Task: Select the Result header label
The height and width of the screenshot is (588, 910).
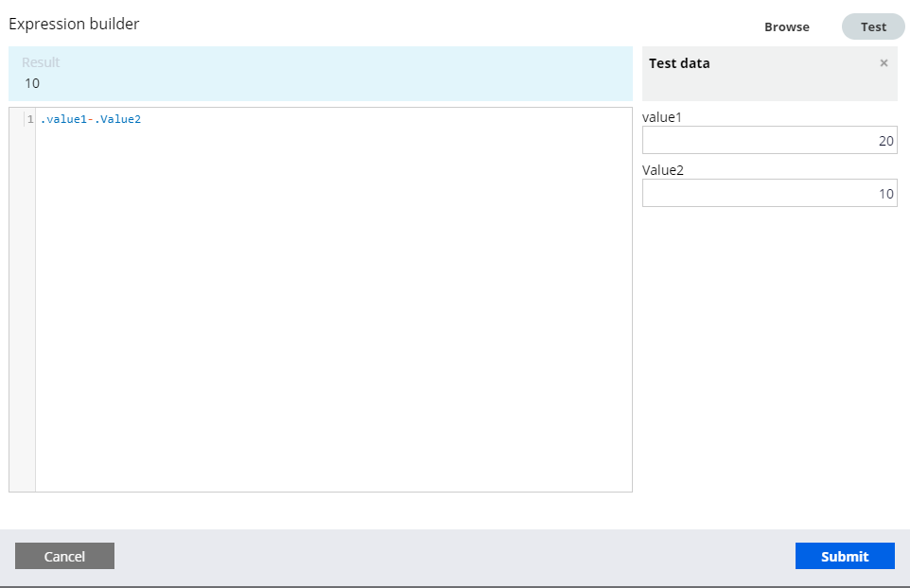Action: (40, 61)
